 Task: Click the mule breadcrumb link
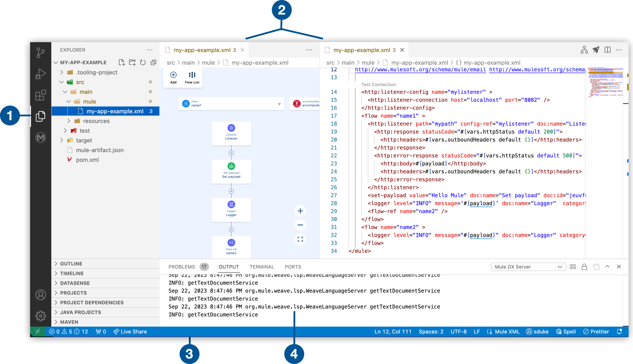point(209,63)
